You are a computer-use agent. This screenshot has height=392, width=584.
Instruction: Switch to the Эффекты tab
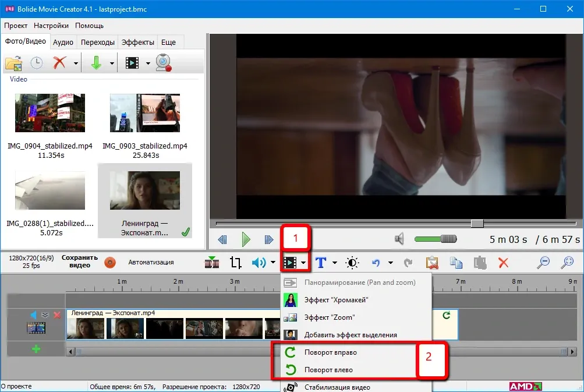(x=138, y=42)
